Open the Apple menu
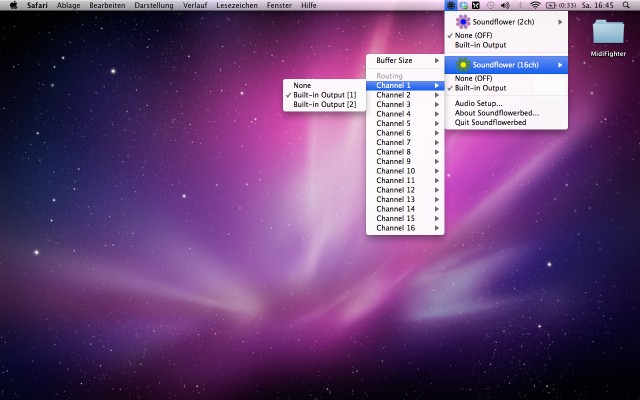The height and width of the screenshot is (400, 640). tap(12, 5)
